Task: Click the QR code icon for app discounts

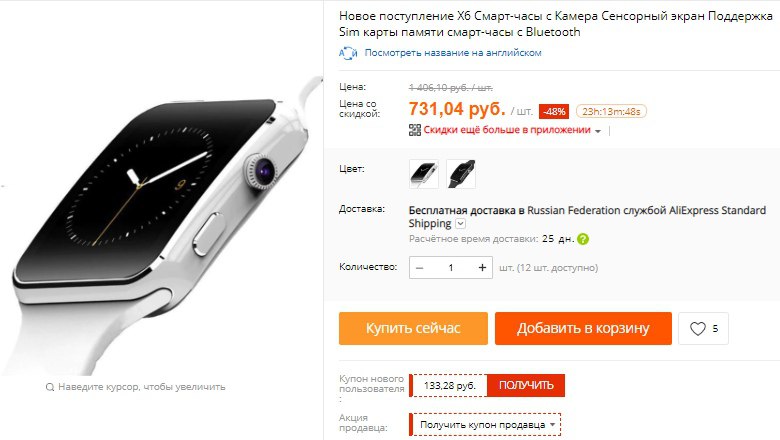Action: pos(414,130)
